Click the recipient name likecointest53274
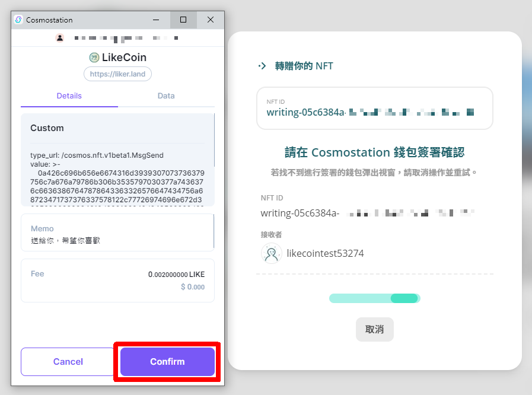532x395 pixels. tap(325, 253)
